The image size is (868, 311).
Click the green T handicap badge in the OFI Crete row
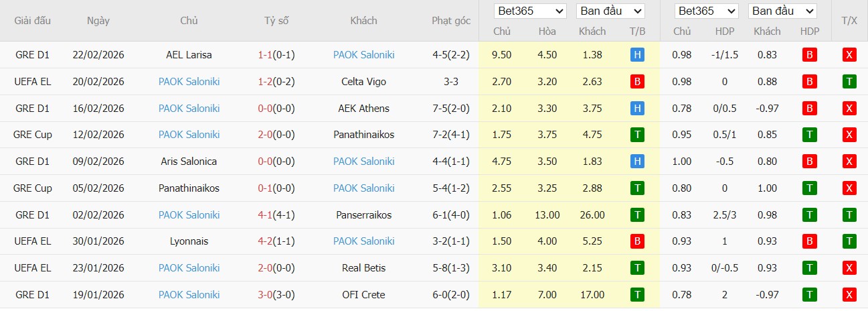point(809,295)
